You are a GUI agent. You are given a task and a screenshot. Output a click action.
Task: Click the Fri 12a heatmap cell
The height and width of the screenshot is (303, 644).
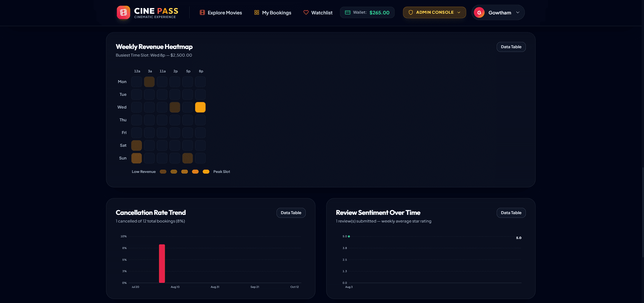click(137, 133)
